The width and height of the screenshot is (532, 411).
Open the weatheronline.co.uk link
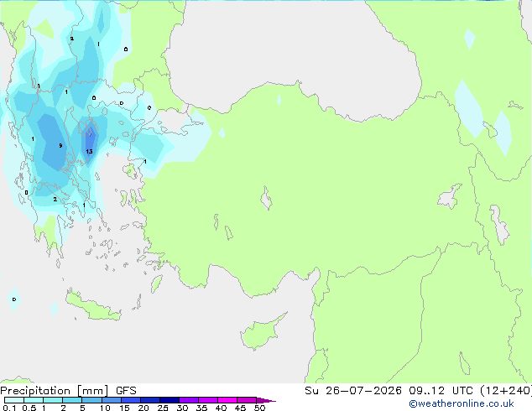point(462,403)
